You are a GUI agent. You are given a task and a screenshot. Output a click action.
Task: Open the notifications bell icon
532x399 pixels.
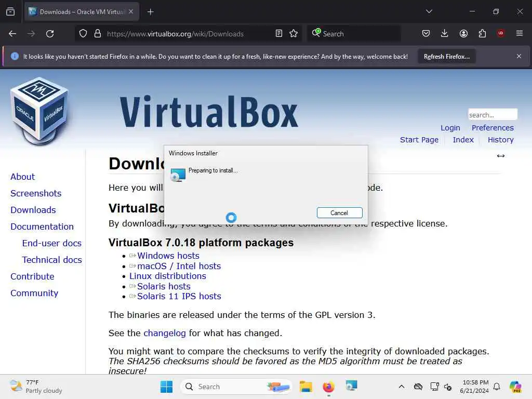click(x=497, y=387)
